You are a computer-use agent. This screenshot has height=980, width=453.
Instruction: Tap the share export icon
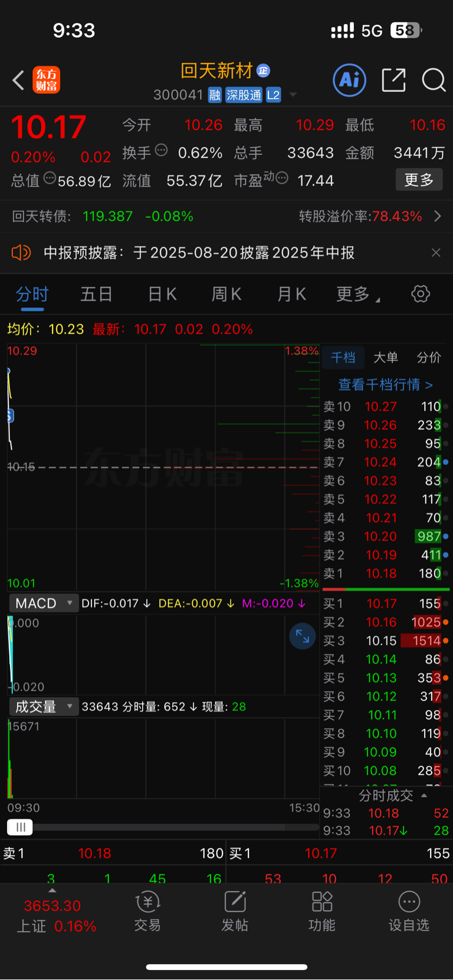pyautogui.click(x=393, y=80)
